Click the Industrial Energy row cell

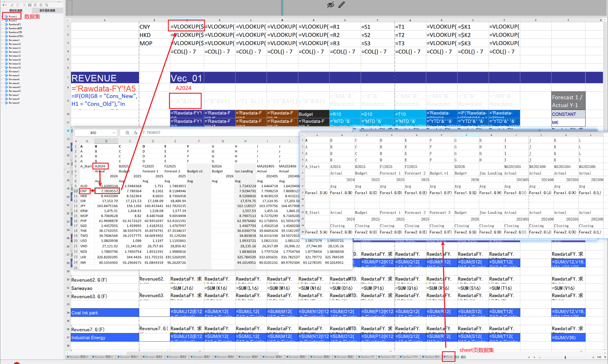point(105,338)
